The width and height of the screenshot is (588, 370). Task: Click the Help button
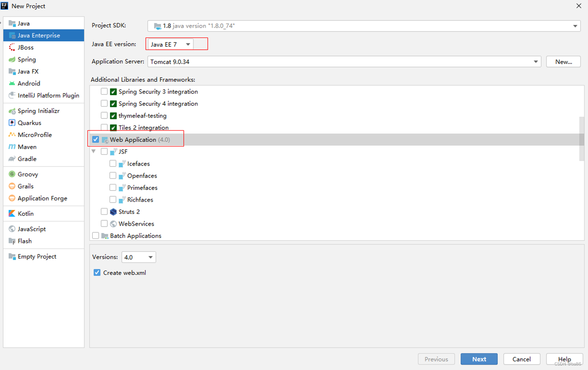[564, 359]
